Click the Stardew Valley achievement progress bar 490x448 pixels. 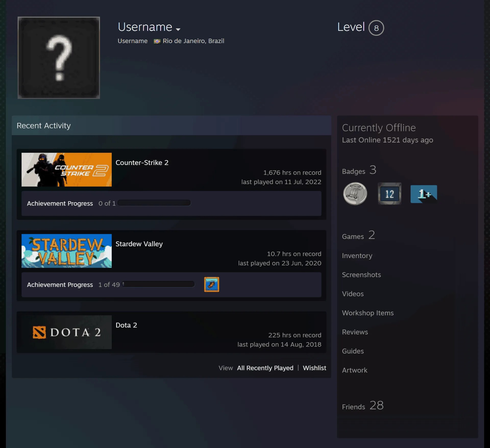158,284
